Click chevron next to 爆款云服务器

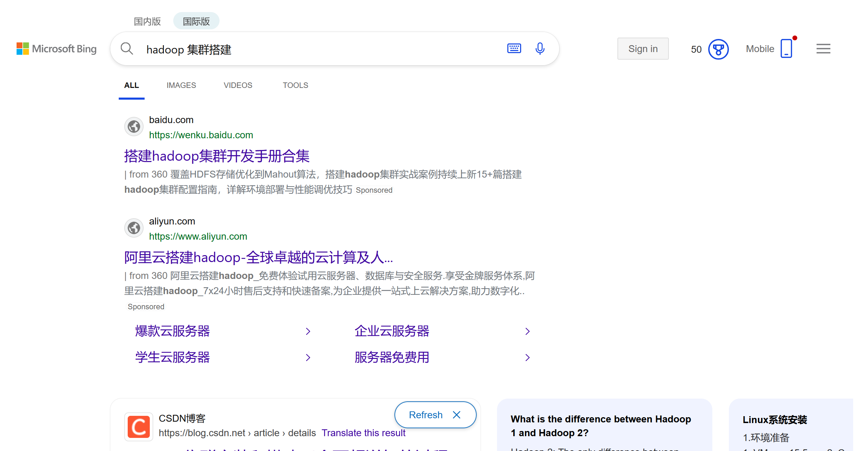(x=308, y=331)
